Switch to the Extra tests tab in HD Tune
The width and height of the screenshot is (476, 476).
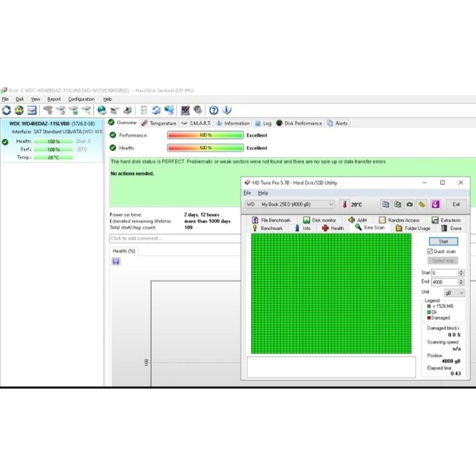(x=447, y=220)
